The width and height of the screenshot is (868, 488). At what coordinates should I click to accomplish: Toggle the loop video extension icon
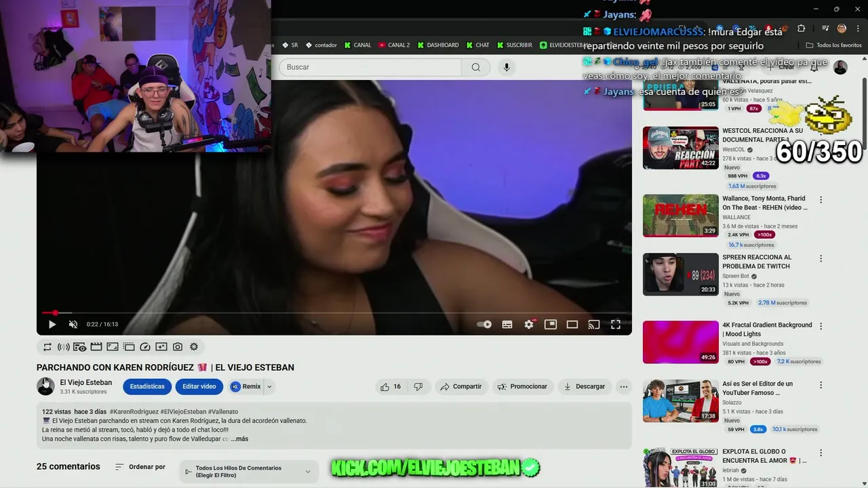(47, 347)
